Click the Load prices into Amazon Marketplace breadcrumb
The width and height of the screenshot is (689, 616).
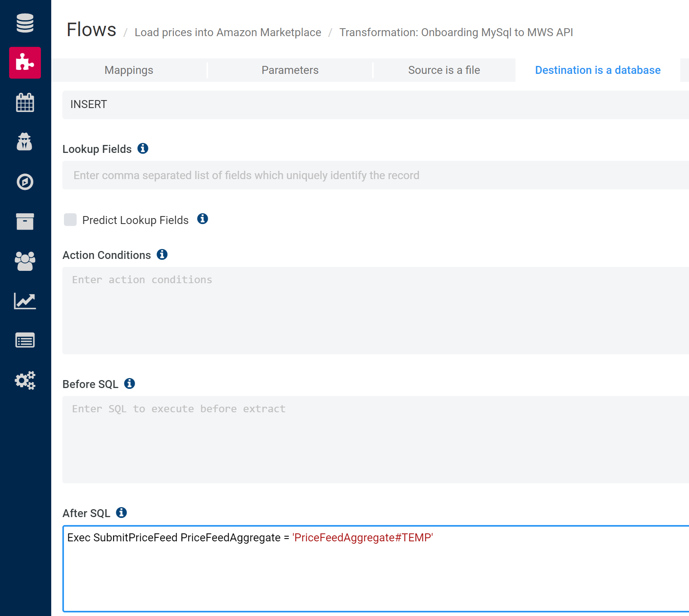[x=228, y=33]
